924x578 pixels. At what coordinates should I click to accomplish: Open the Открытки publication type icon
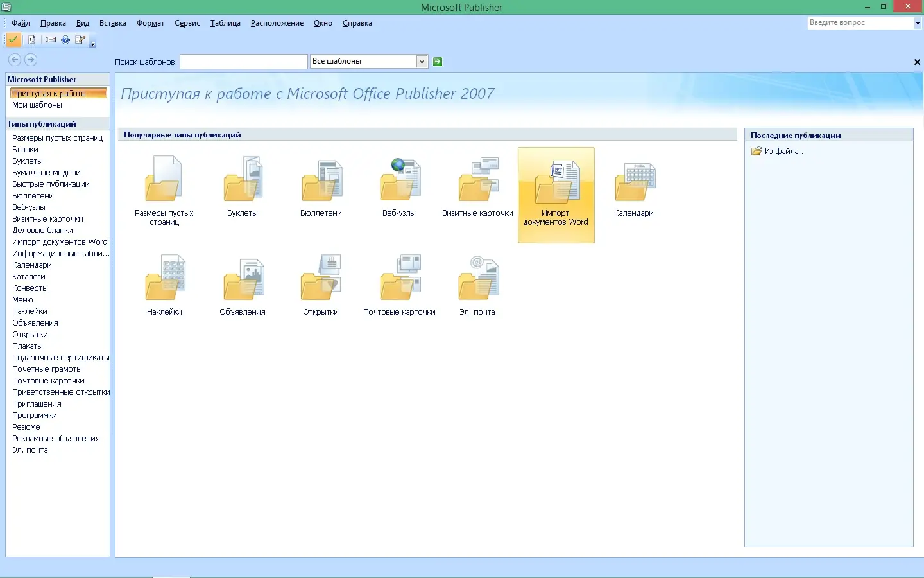tap(321, 277)
